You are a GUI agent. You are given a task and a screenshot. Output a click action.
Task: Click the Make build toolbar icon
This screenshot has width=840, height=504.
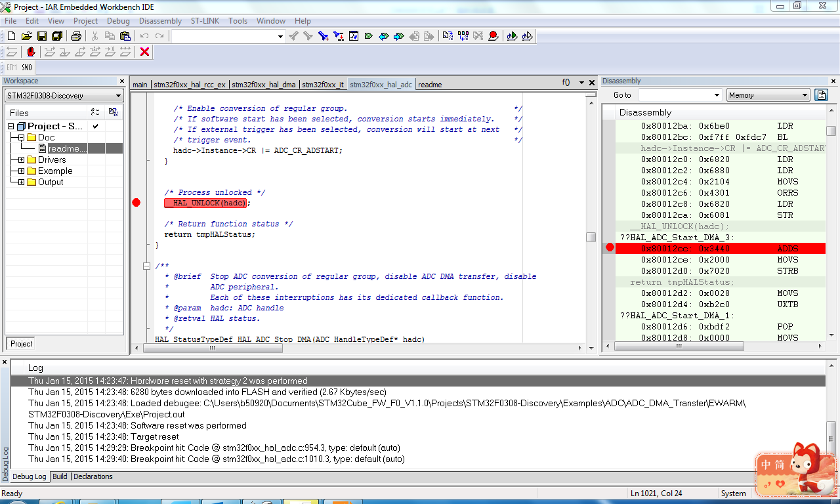[463, 36]
